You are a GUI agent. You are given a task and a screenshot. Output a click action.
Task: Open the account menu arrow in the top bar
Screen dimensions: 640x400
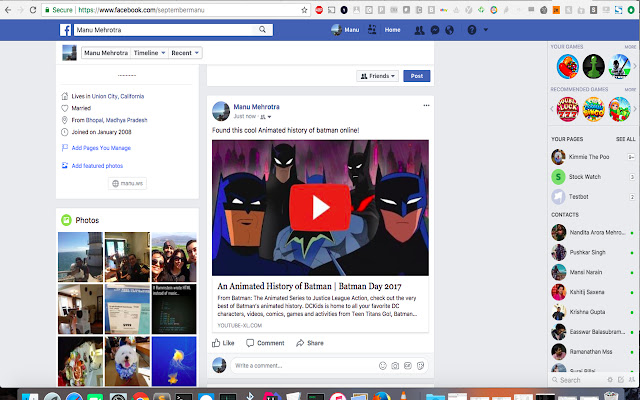click(x=486, y=29)
